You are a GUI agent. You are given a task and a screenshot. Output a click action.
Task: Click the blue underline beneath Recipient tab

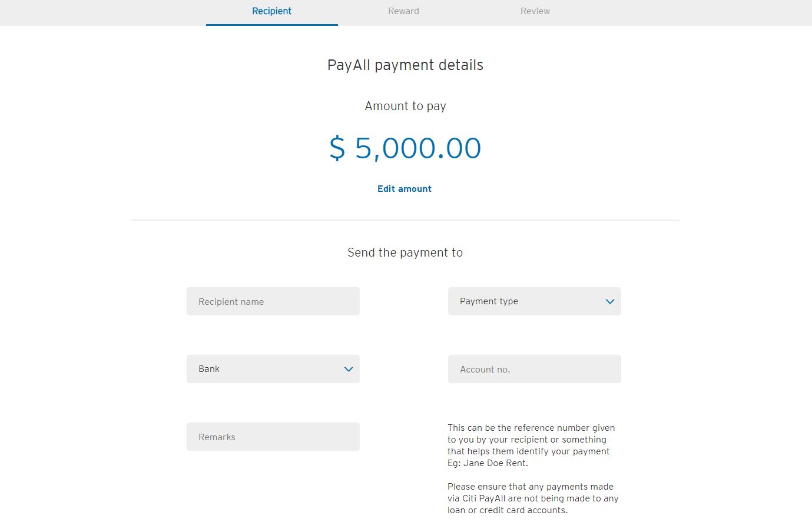(271, 25)
